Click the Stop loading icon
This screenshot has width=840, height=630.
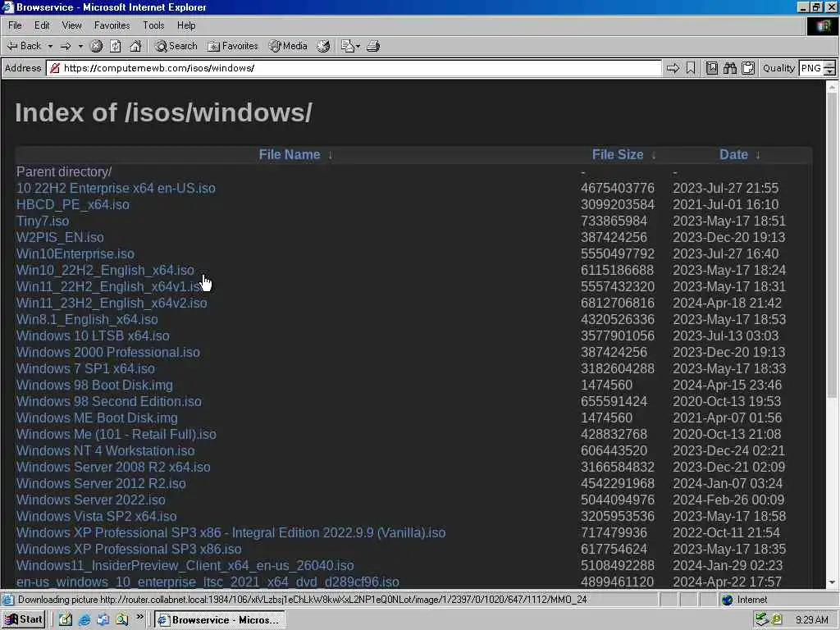[x=97, y=46]
